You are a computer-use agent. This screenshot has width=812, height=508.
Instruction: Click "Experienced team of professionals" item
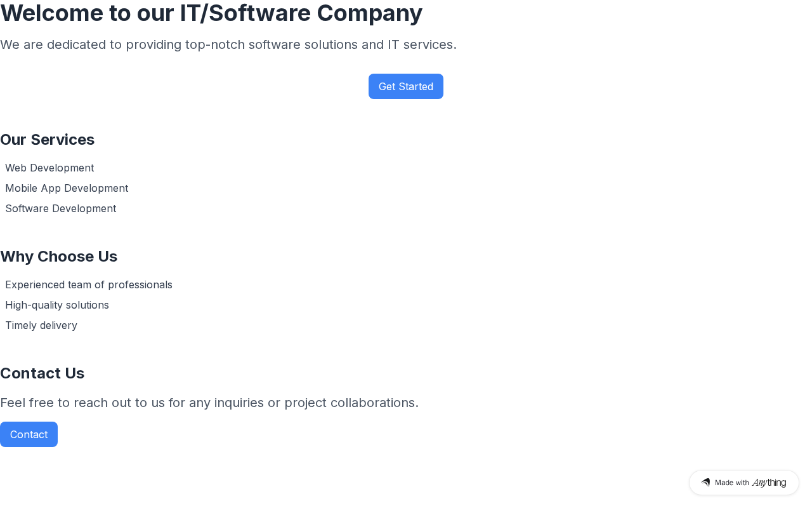[x=89, y=284]
